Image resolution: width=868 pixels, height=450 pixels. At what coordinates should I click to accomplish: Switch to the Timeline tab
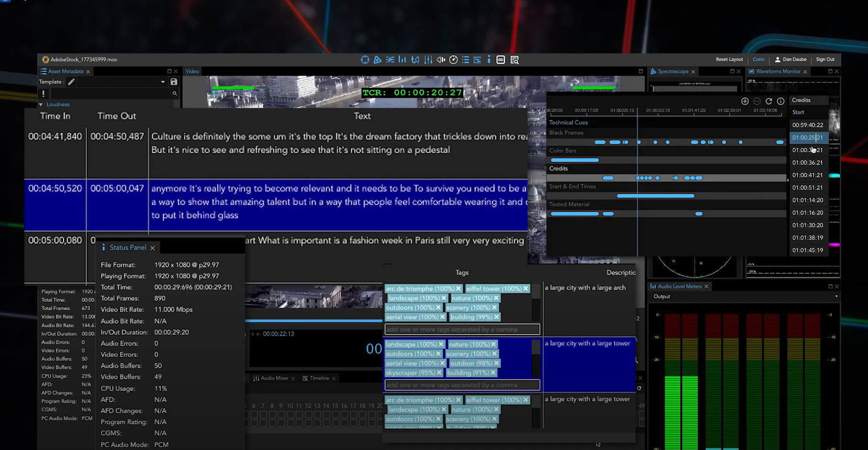pyautogui.click(x=319, y=378)
